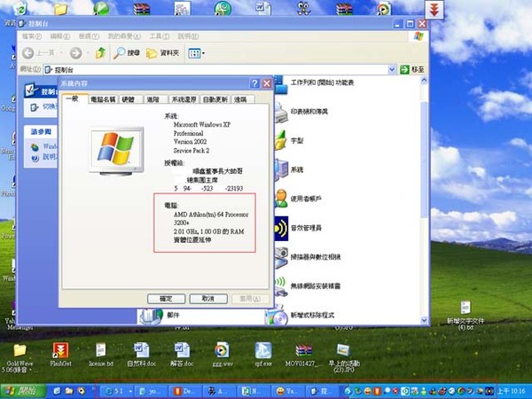This screenshot has height=399, width=532.
Task: Click the FlashGet floating drop zone icon
Action: (x=434, y=10)
